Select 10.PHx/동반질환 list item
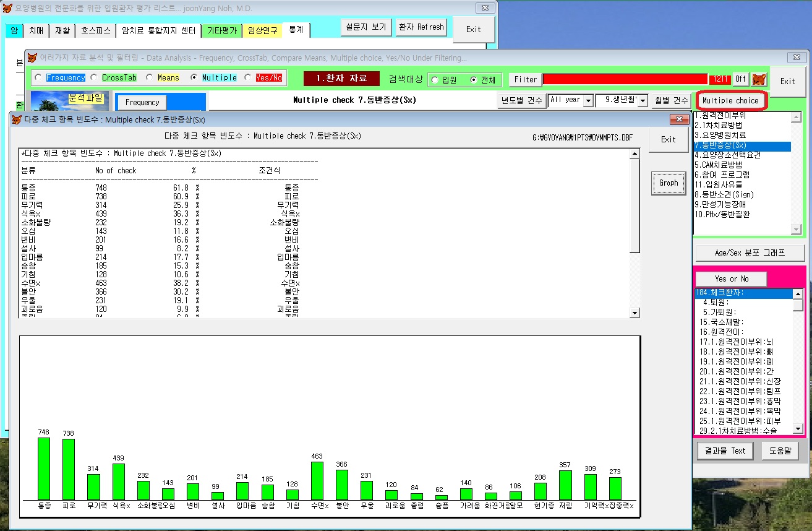The height and width of the screenshot is (531, 812). click(742, 215)
